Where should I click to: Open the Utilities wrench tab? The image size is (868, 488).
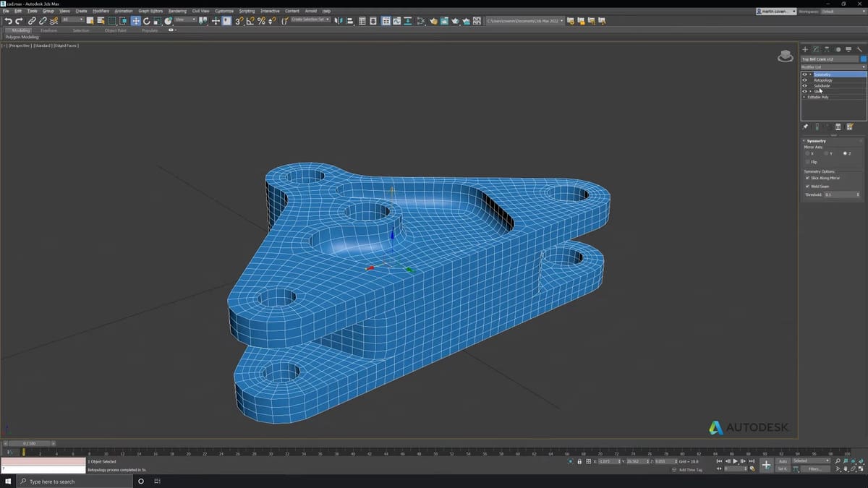860,49
